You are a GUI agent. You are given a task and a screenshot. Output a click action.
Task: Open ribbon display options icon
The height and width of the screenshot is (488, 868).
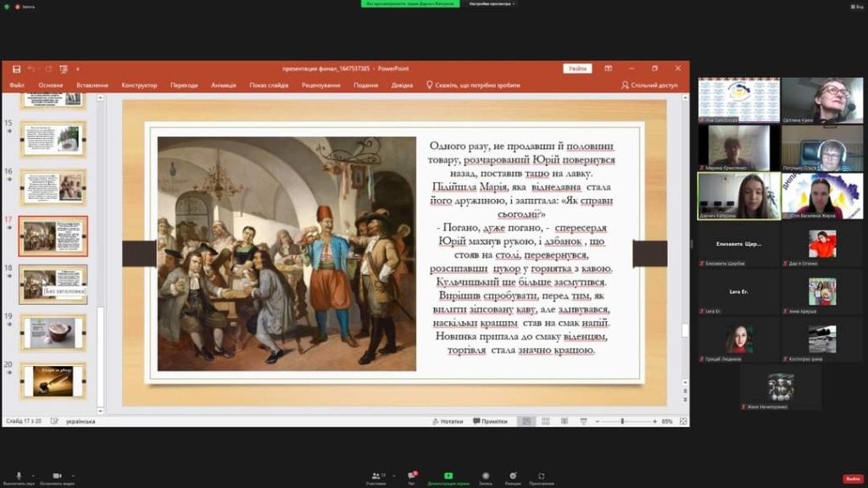tap(609, 69)
